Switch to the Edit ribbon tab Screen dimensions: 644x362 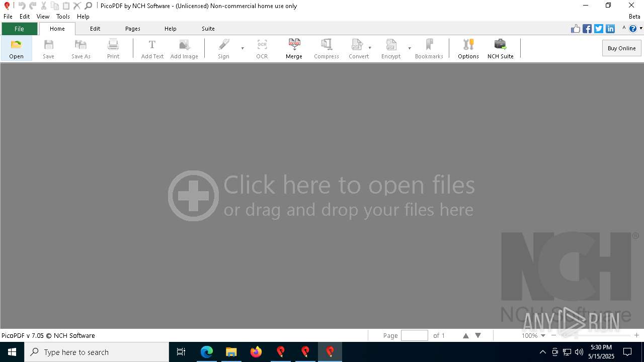tap(95, 29)
